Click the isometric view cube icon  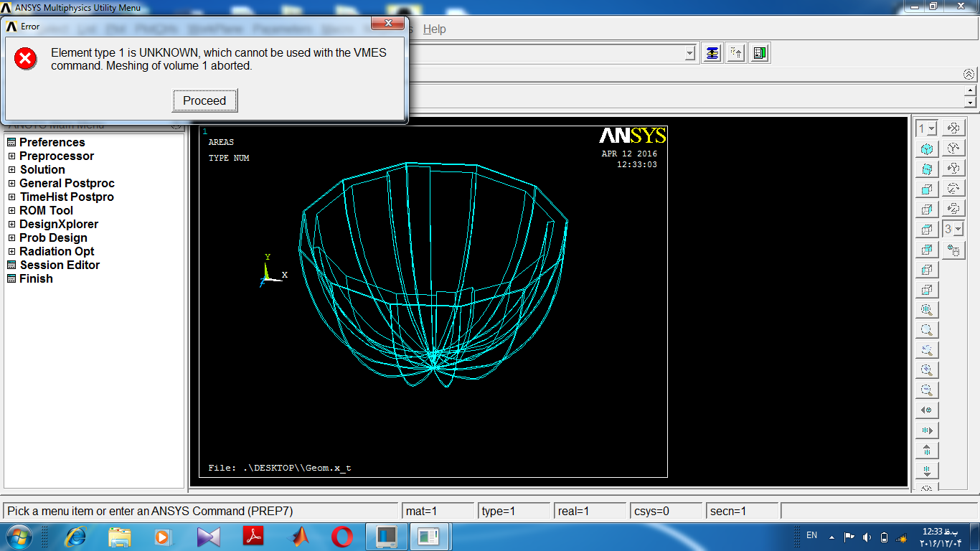(927, 149)
